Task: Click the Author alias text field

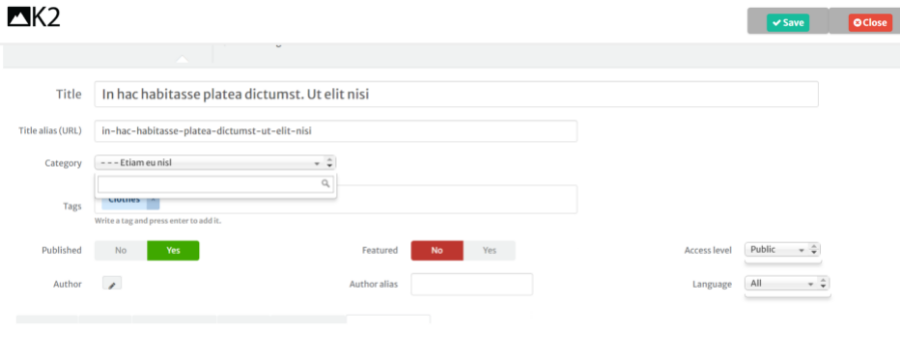Action: pyautogui.click(x=472, y=284)
